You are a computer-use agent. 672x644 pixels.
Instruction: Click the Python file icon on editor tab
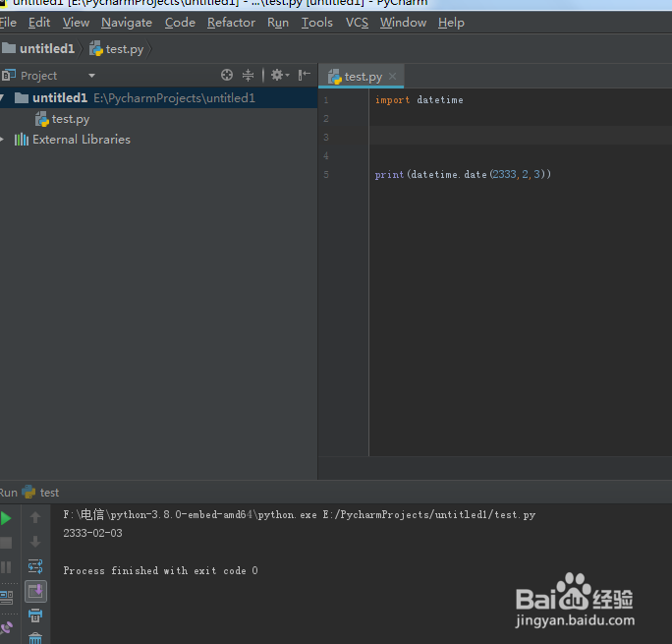tap(334, 77)
